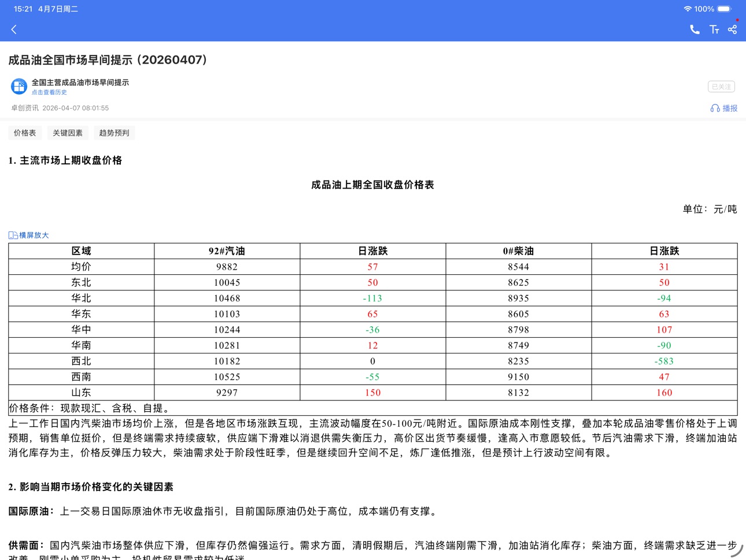The width and height of the screenshot is (746, 560).
Task: Select the 国际原油 paragraph label
Action: [x=32, y=511]
